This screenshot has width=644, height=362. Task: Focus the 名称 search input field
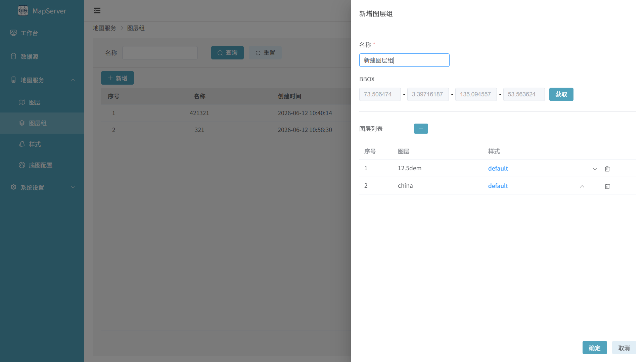tap(160, 53)
